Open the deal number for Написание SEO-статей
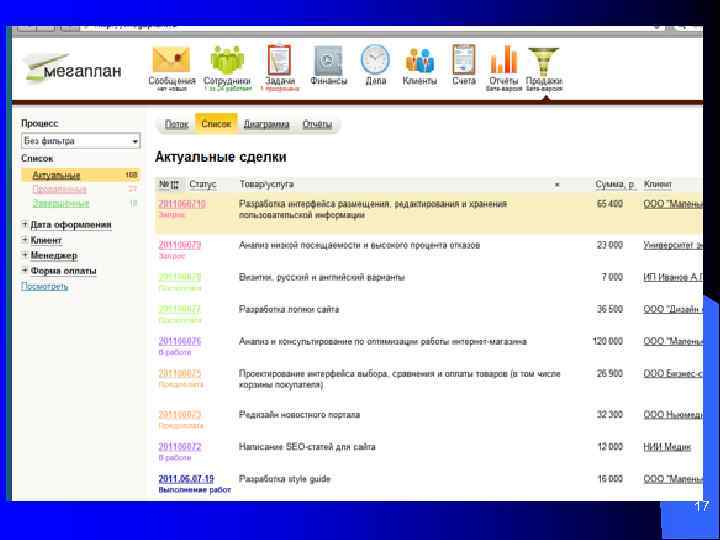Screen dimensions: 720x540 180,447
